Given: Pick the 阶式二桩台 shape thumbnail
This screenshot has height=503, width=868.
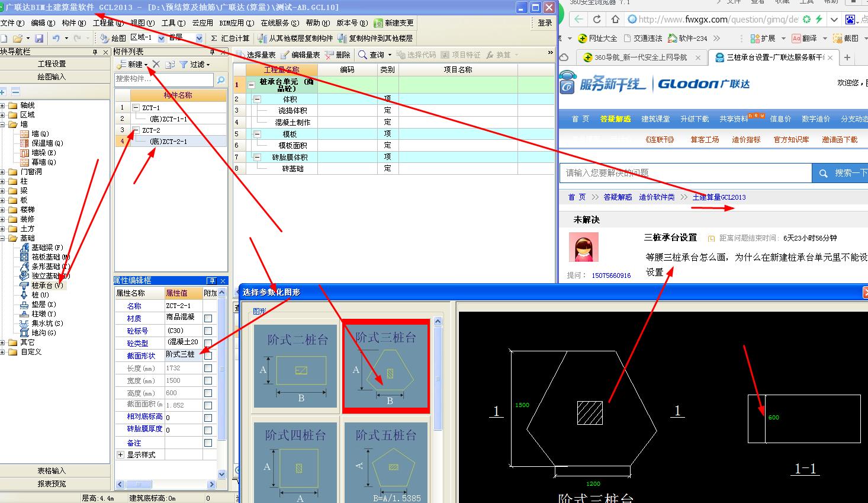Looking at the screenshot, I should tap(295, 366).
